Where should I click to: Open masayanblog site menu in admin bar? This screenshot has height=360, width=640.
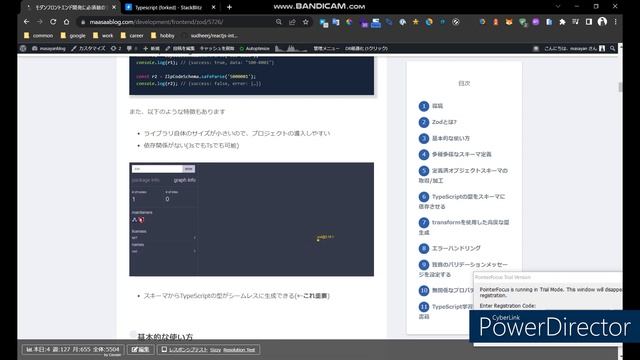tap(49, 48)
